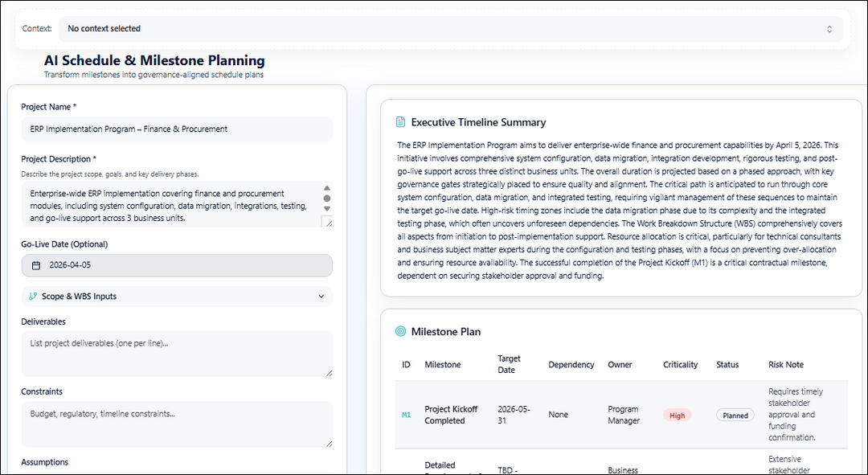Grab the description textarea resize handle
868x475 pixels.
(x=328, y=223)
